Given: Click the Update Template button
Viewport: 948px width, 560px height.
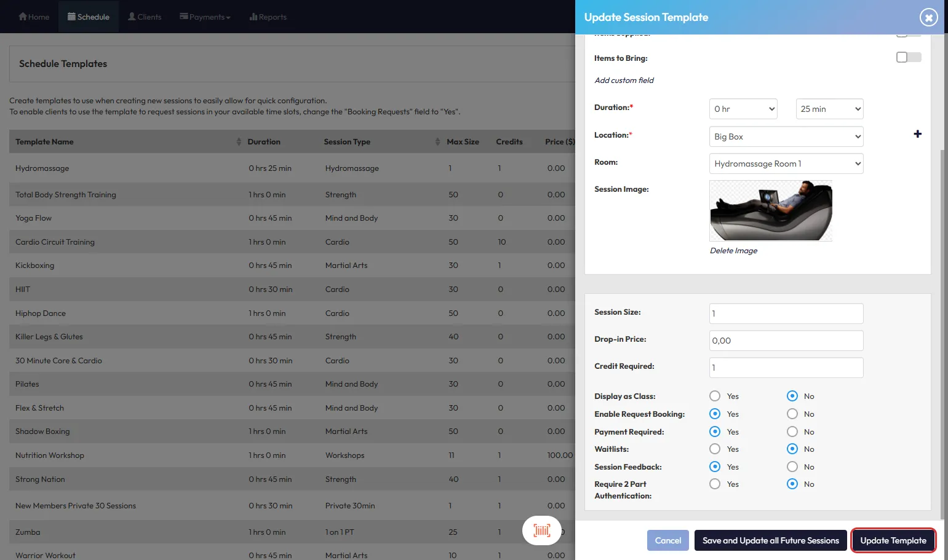Looking at the screenshot, I should click(893, 540).
